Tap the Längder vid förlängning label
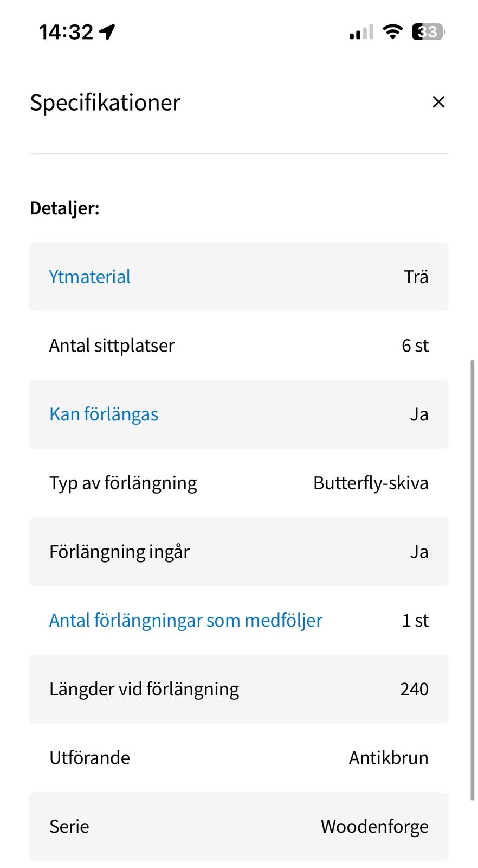Screen dimensions: 478x868 144,689
